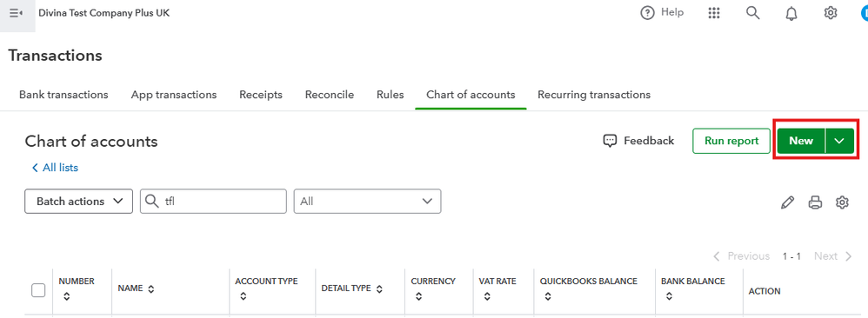The image size is (868, 318).
Task: Open table settings gear icon
Action: (842, 202)
